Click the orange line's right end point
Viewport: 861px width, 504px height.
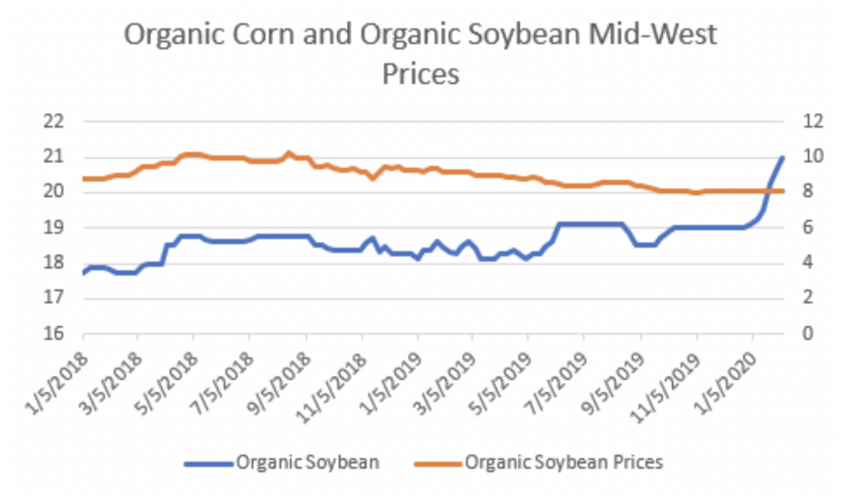tap(784, 192)
